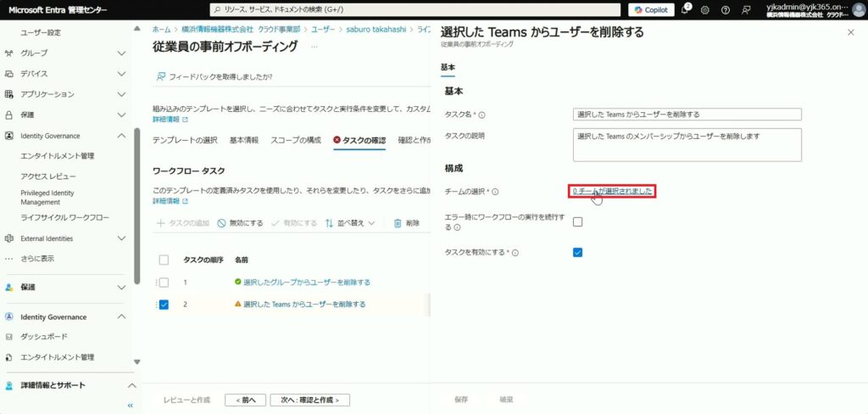Open ライフサイクル ワークフロー in sidebar
868x414 pixels.
64,218
